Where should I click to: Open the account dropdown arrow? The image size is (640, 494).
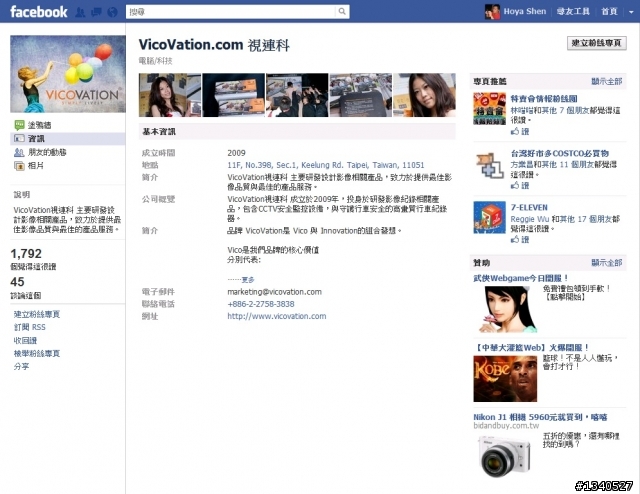point(631,12)
